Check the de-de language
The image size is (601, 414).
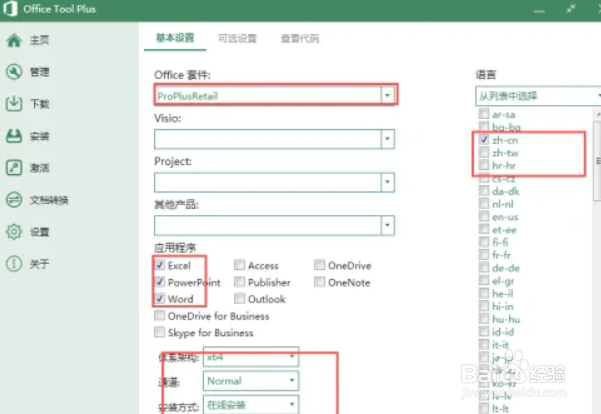click(484, 268)
